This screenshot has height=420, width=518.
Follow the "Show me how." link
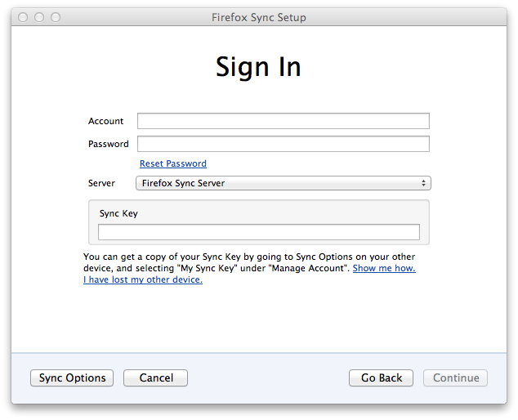tap(384, 268)
